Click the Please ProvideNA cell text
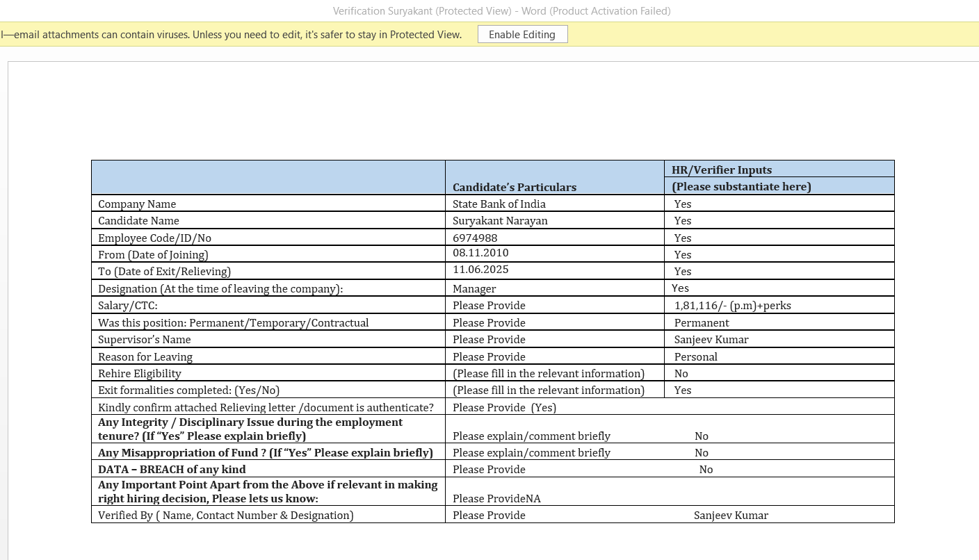979x560 pixels. click(496, 499)
